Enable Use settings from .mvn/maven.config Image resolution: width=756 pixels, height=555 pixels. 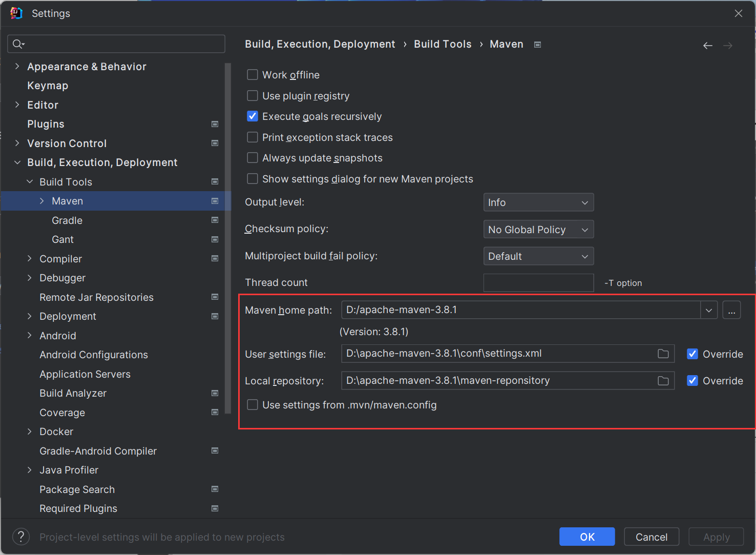[x=253, y=405]
